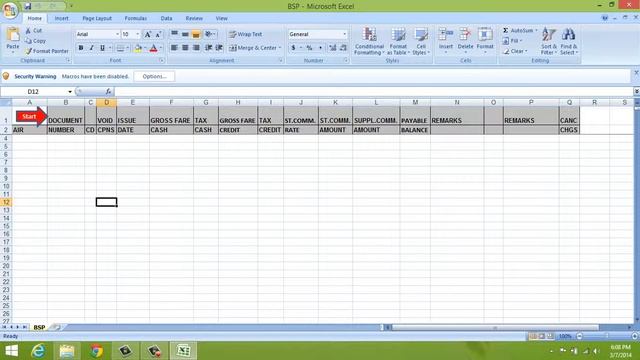Image resolution: width=640 pixels, height=360 pixels.
Task: Open the Insert ribbon tab
Action: [x=62, y=18]
